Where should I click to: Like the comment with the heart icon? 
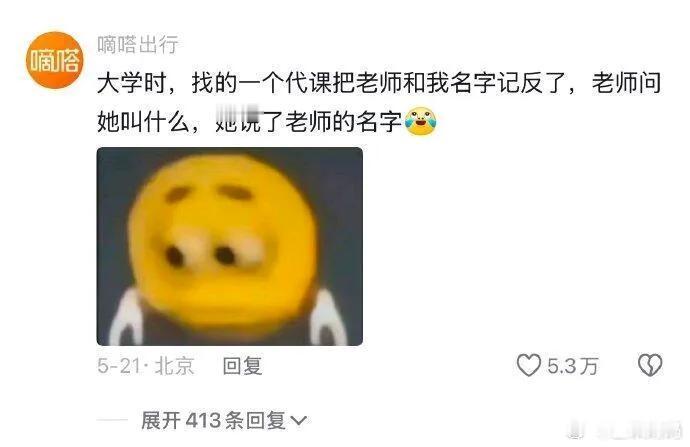528,365
